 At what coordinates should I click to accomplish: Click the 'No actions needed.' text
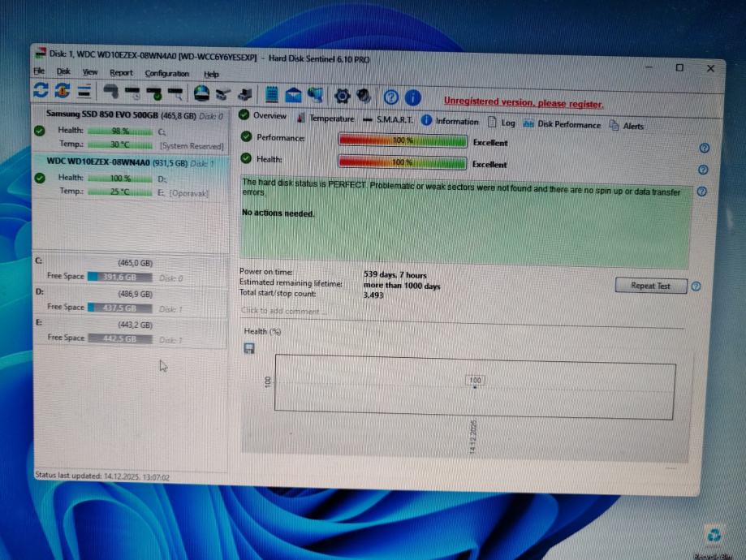[278, 213]
